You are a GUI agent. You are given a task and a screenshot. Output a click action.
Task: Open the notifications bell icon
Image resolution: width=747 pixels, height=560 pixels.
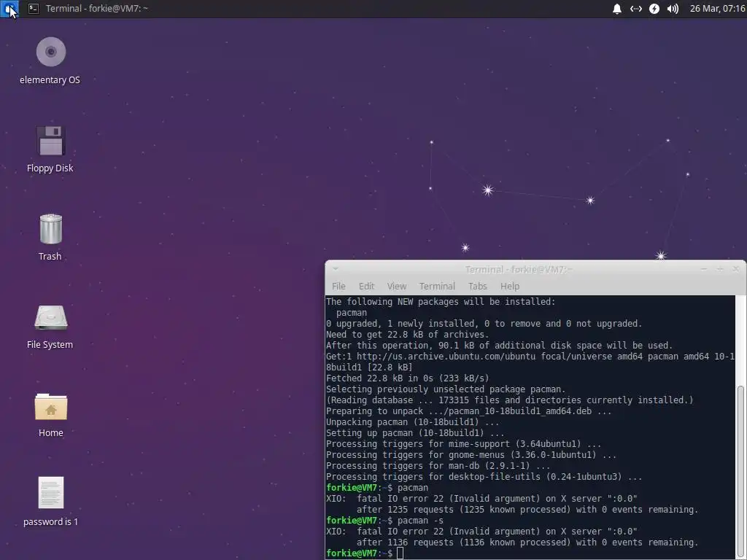[617, 9]
